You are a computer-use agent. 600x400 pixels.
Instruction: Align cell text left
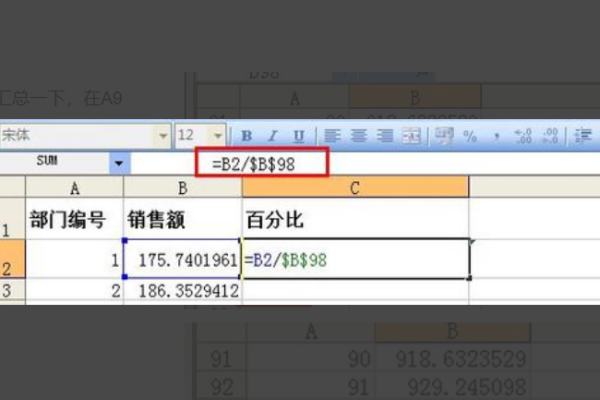coord(332,136)
